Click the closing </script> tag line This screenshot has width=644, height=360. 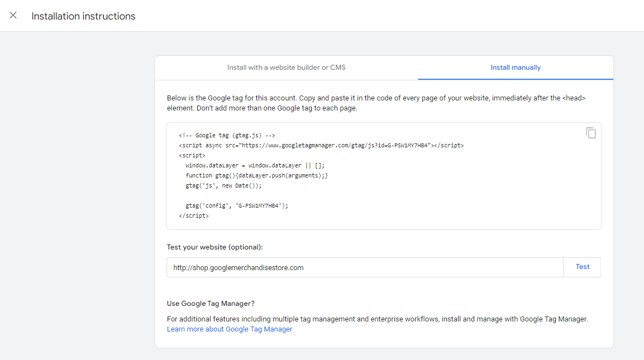(x=194, y=216)
